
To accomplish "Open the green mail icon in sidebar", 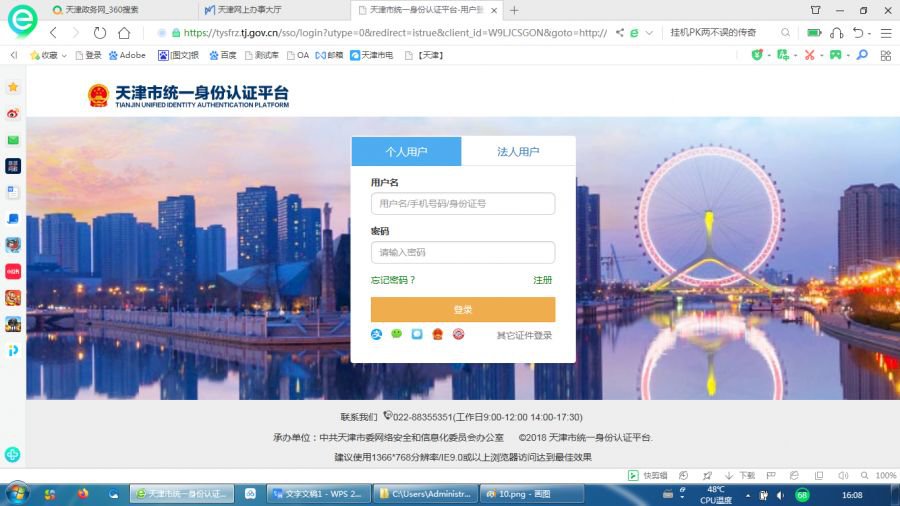I will [x=13, y=140].
